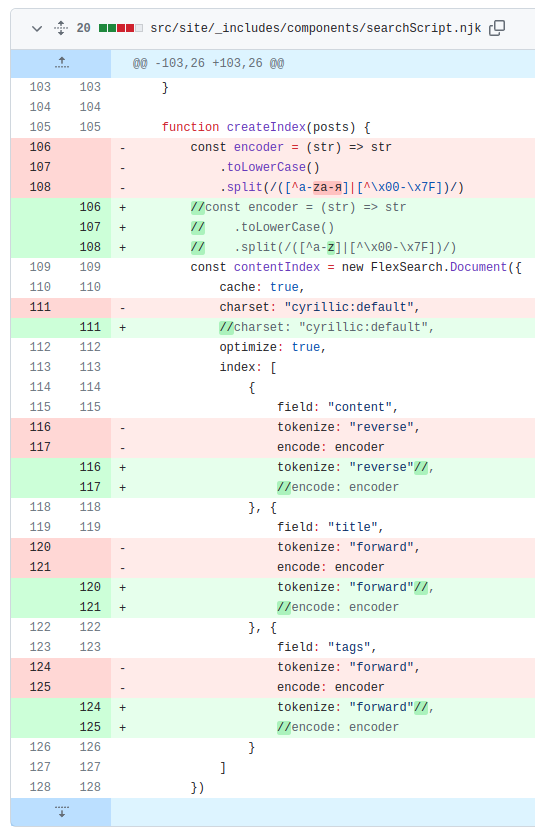Click added line number 125
Image resolution: width=535 pixels, height=837 pixels.
tap(90, 727)
